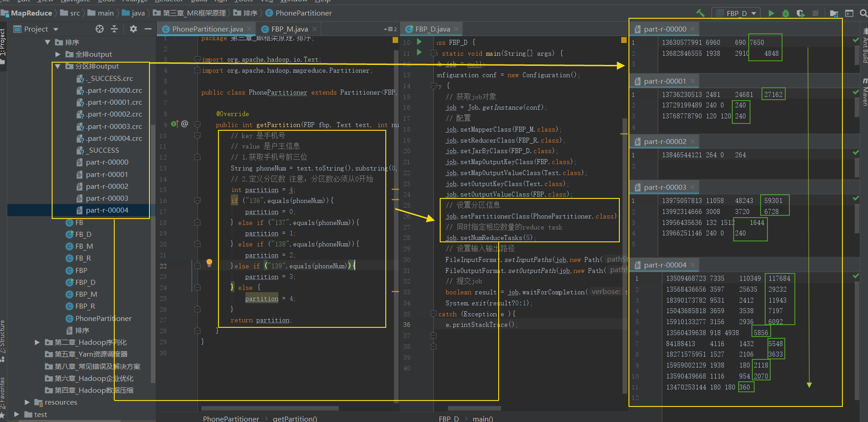Viewport: 868px width, 422px height.
Task: Open Project panel settings gear
Action: click(133, 29)
